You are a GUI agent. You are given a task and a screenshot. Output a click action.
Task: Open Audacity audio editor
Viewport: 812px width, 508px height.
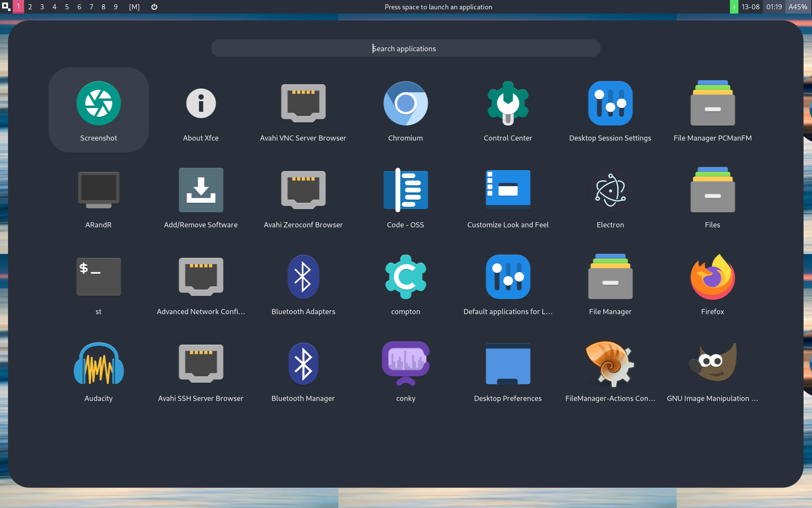click(x=99, y=370)
